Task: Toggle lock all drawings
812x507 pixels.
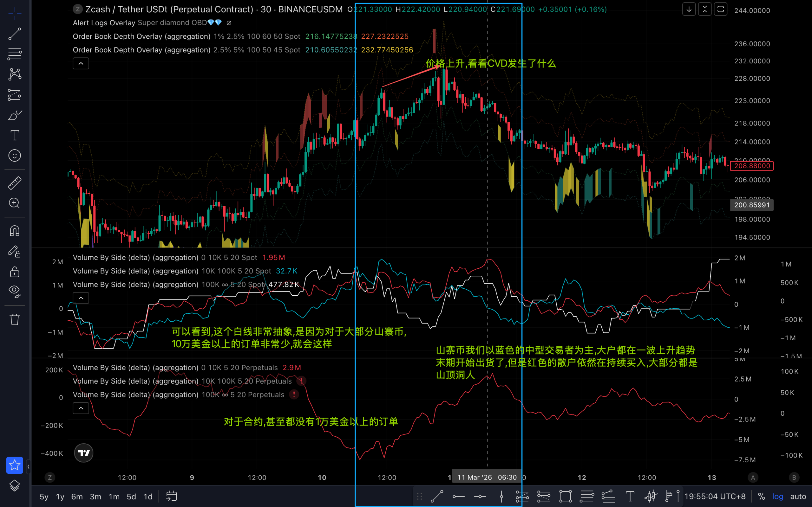Action: (14, 272)
